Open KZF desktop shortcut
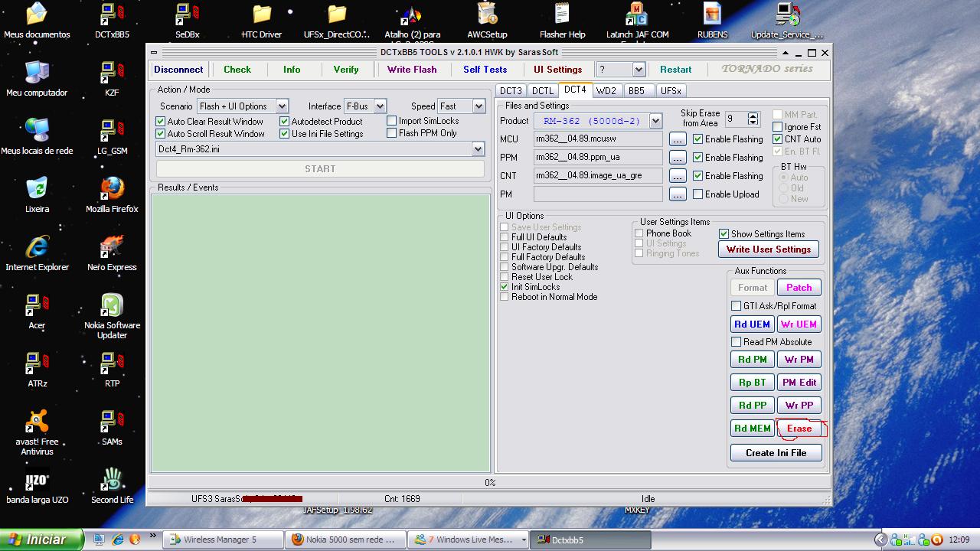 click(x=112, y=79)
